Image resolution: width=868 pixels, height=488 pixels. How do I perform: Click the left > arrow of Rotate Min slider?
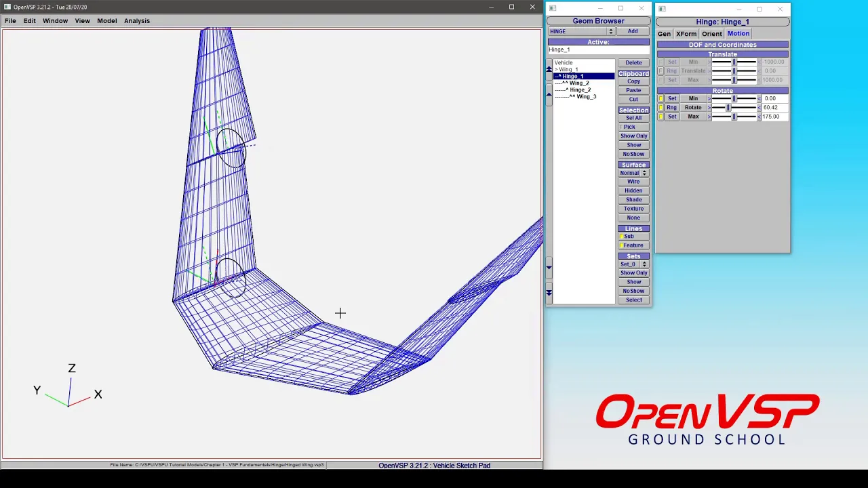(709, 98)
